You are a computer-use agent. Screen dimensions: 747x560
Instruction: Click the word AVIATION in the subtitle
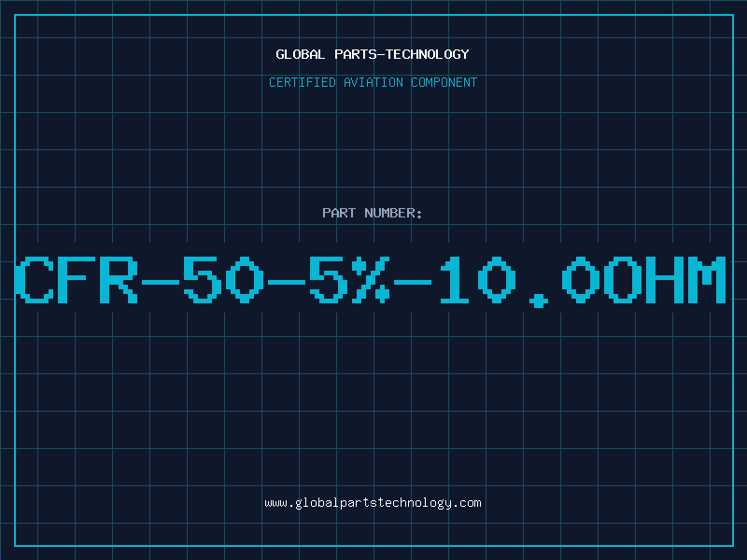click(x=373, y=82)
